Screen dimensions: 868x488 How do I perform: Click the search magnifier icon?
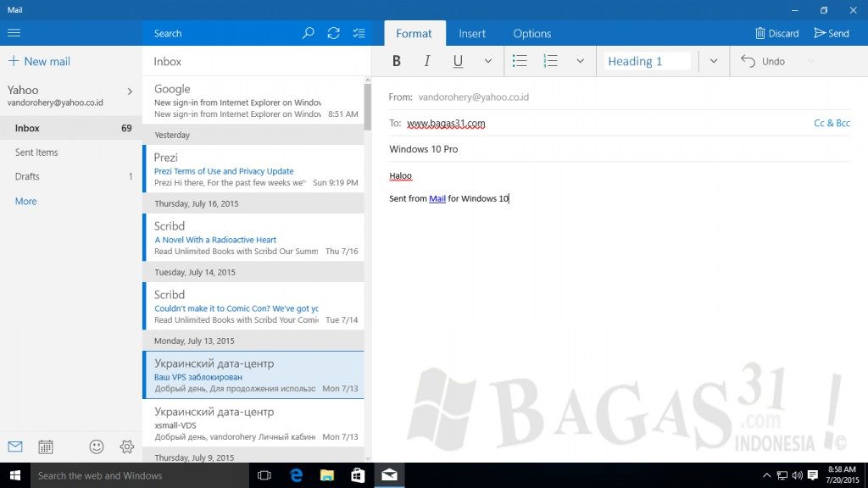(309, 33)
